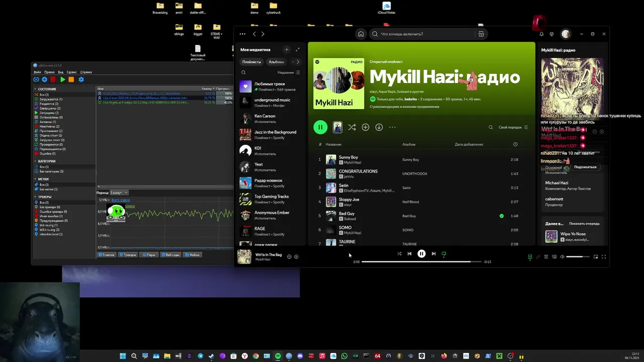This screenshot has width=644, height=362.
Task: Open Spotify friend activity icon
Action: tap(552, 34)
